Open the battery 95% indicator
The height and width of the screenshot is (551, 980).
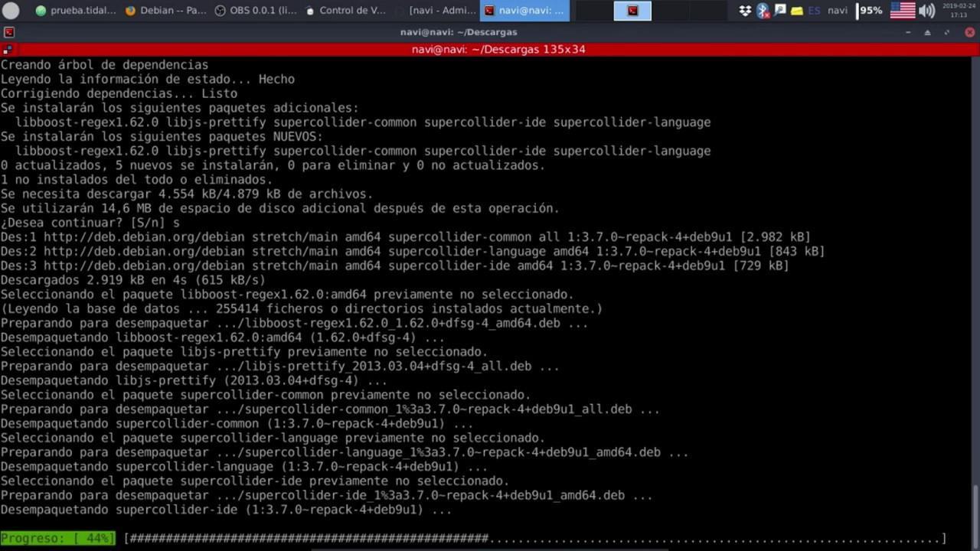pyautogui.click(x=870, y=10)
